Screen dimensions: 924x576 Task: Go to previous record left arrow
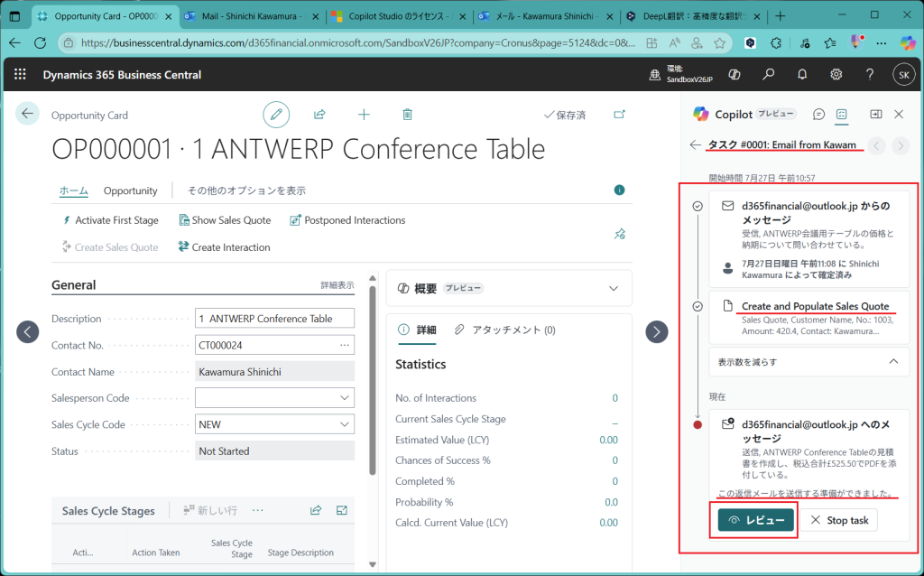[28, 332]
